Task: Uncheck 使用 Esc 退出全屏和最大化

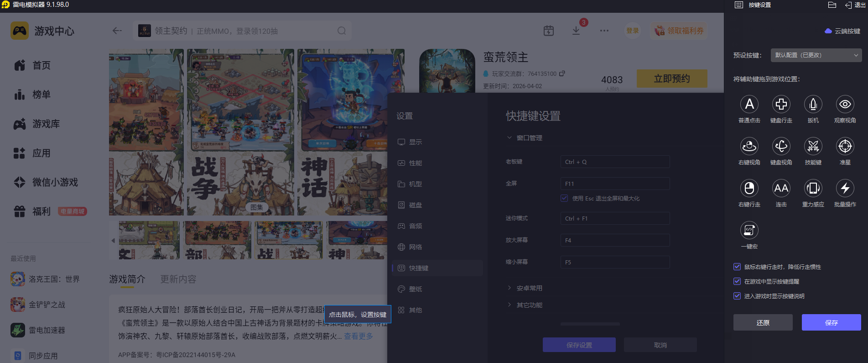Action: [x=564, y=198]
